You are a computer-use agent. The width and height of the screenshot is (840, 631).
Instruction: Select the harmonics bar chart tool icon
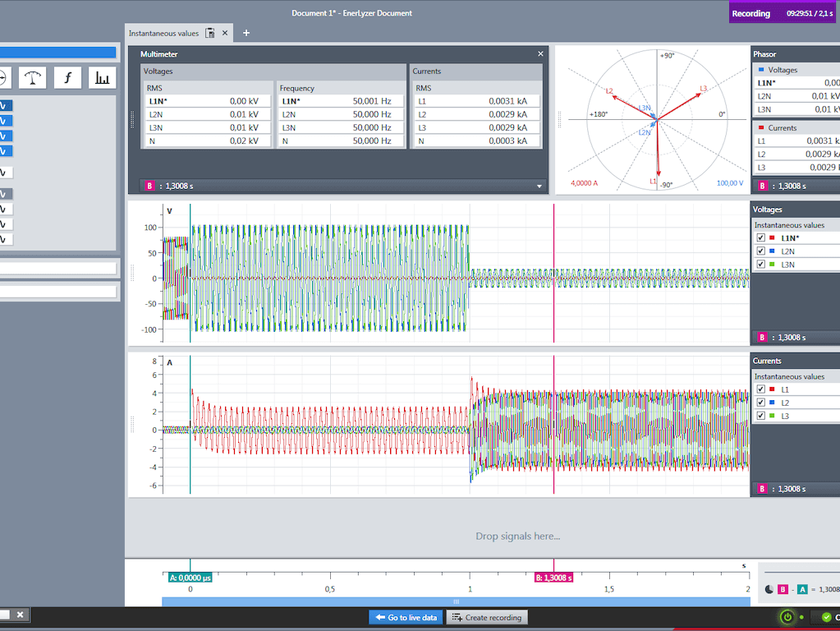click(102, 78)
